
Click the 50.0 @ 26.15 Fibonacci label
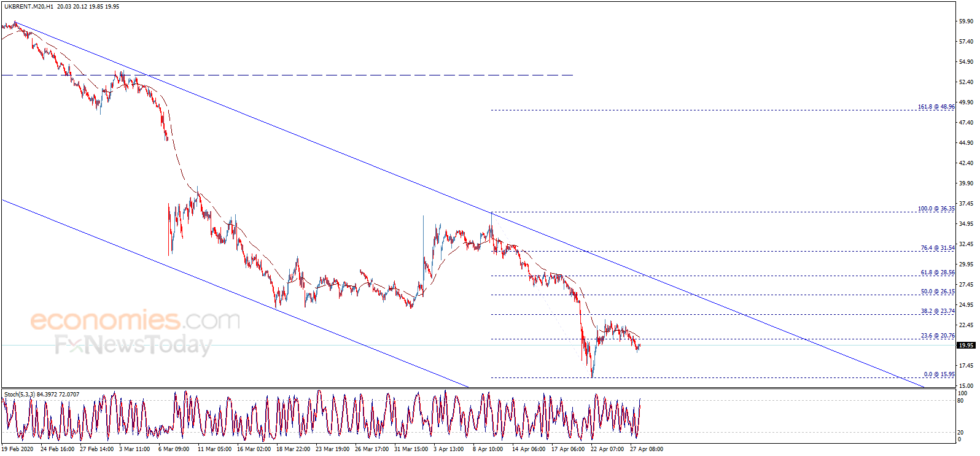coord(938,292)
